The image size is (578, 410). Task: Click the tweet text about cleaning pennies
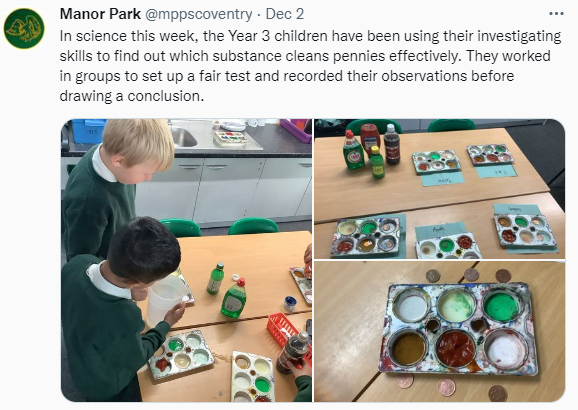pyautogui.click(x=310, y=66)
